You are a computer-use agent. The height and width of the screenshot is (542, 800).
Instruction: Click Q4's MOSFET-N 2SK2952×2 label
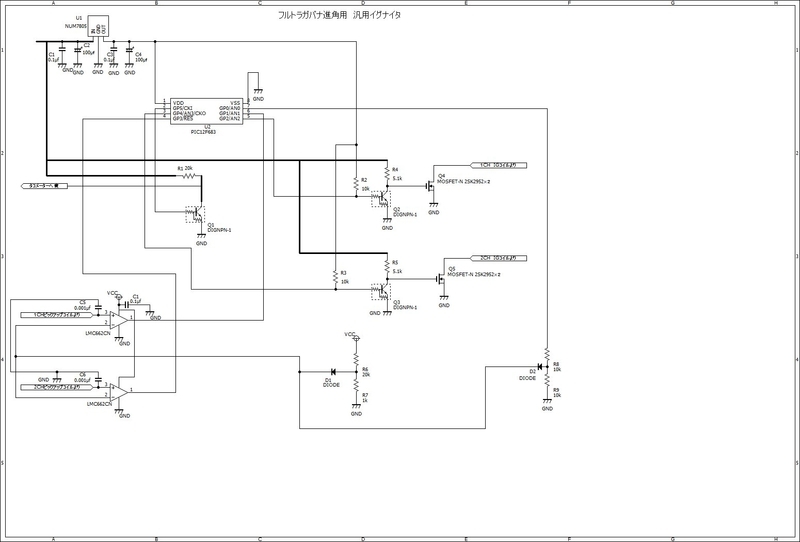coord(464,181)
